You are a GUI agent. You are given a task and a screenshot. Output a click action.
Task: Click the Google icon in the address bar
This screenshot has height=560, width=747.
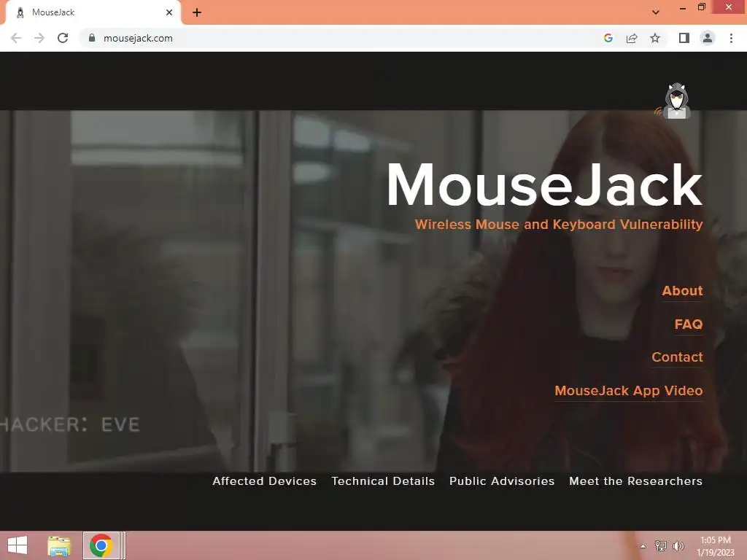click(608, 38)
